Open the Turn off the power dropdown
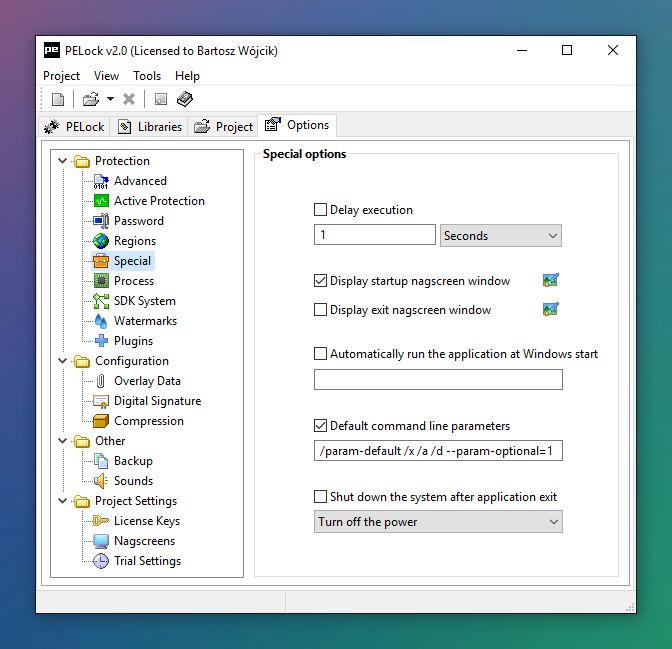672x649 pixels. pyautogui.click(x=438, y=522)
